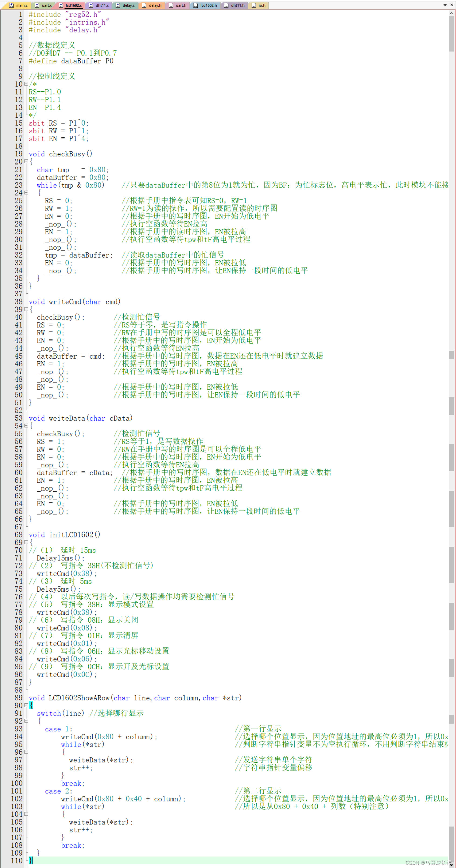The width and height of the screenshot is (456, 868).
Task: Click the comment "//控制线定义"
Action: point(52,76)
